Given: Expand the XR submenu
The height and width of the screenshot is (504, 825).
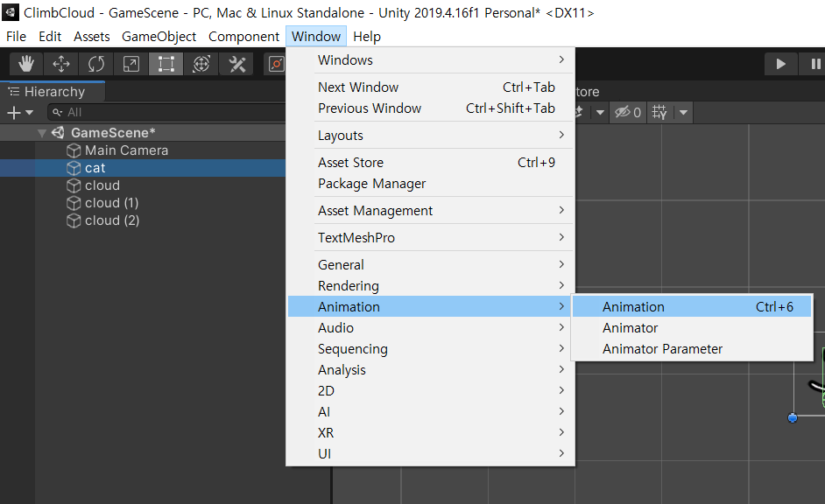Looking at the screenshot, I should [432, 432].
